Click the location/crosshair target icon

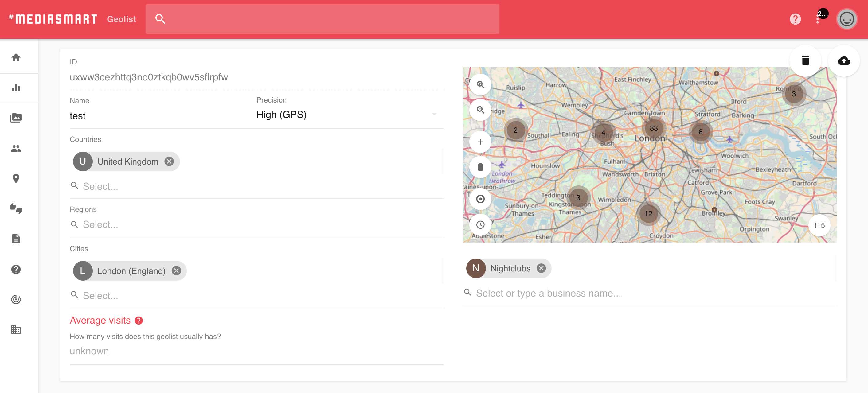coord(480,198)
